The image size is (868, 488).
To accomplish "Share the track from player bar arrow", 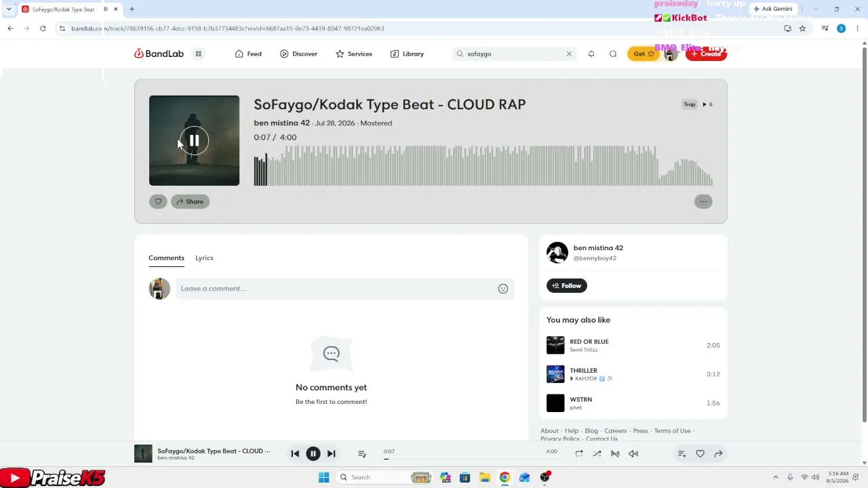I will 718,454.
